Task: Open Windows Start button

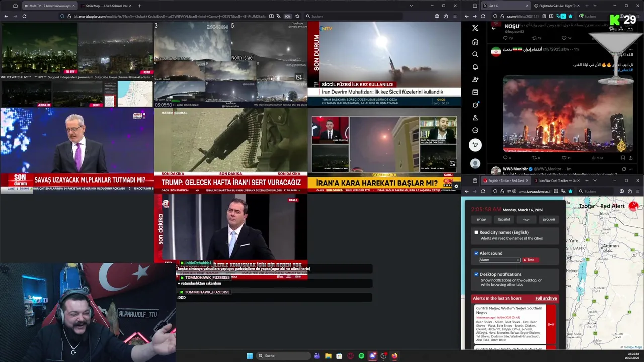Action: pos(250,356)
